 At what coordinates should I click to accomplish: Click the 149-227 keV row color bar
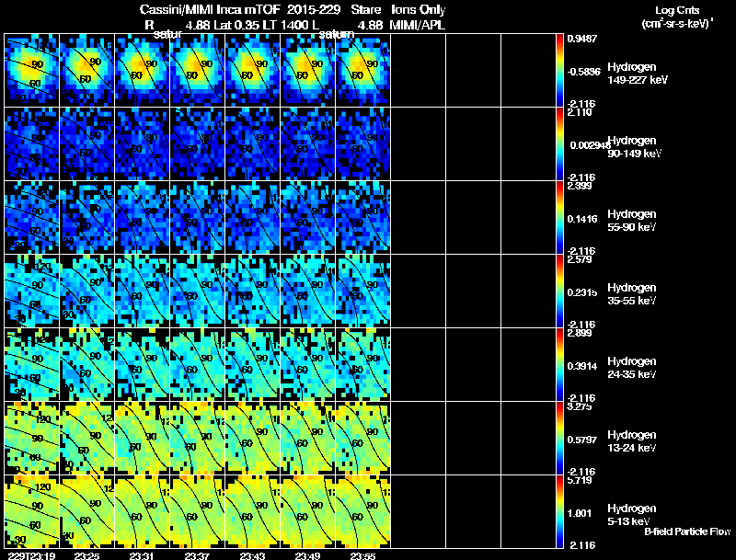pyautogui.click(x=559, y=71)
